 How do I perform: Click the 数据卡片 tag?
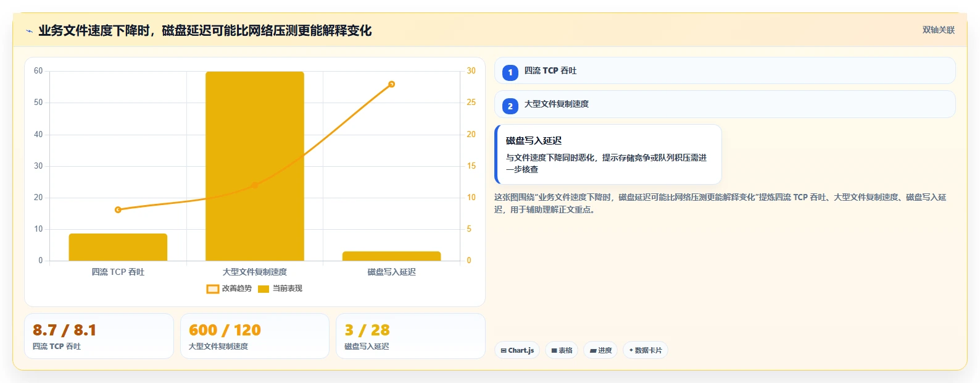pos(646,350)
